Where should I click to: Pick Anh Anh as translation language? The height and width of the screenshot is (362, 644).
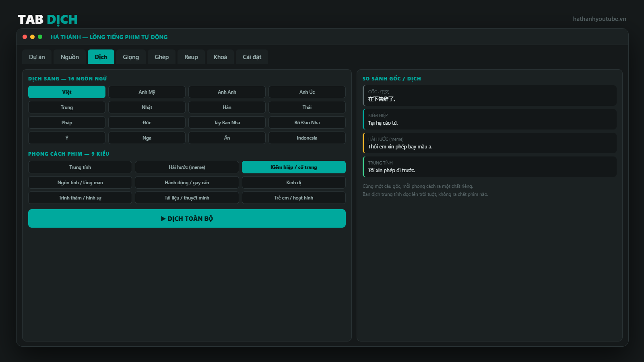tap(227, 92)
